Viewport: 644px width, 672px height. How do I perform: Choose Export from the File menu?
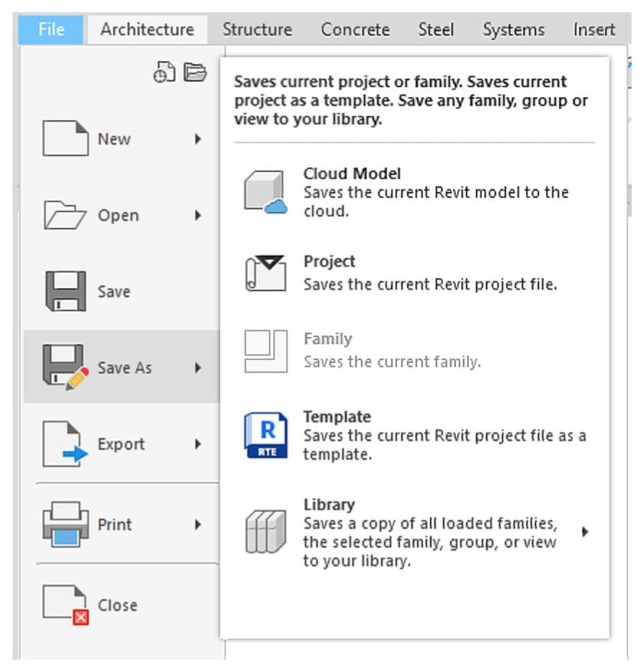click(x=122, y=444)
